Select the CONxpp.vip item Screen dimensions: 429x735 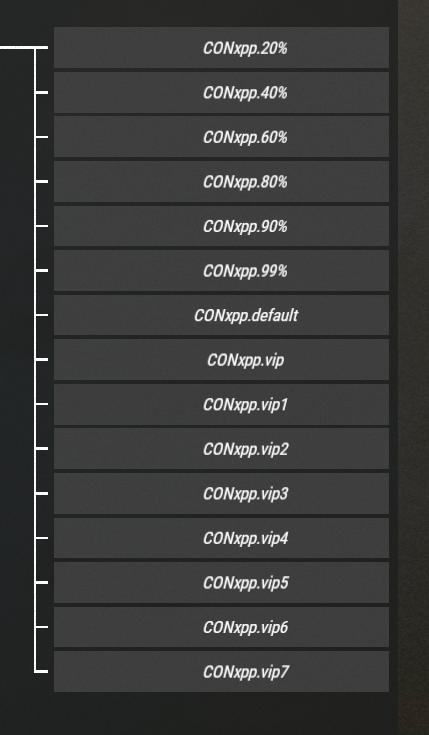click(221, 360)
